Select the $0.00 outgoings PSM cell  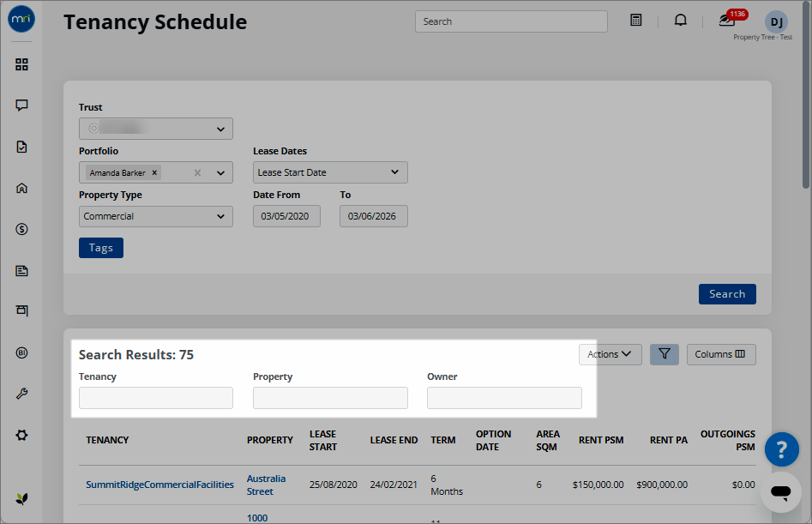tap(743, 485)
